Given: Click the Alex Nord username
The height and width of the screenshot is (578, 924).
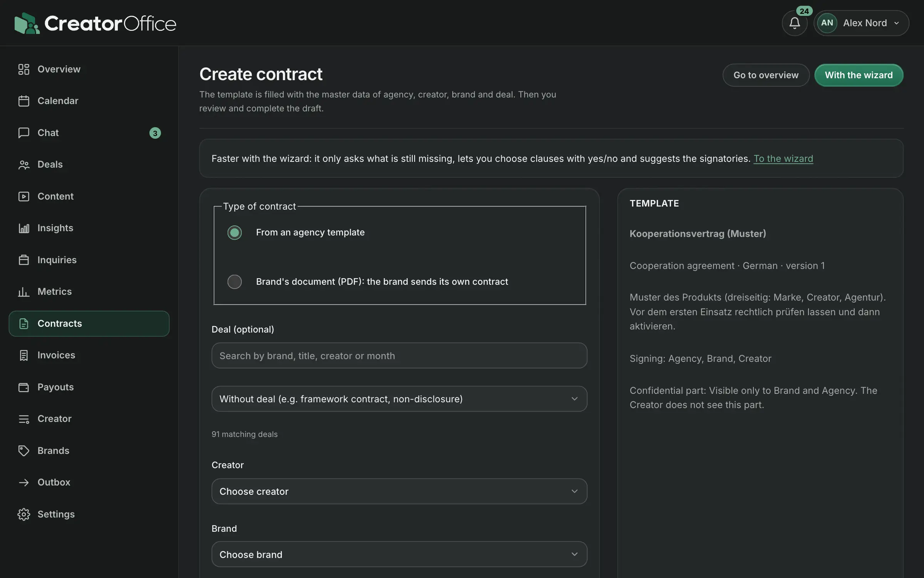Looking at the screenshot, I should [x=865, y=23].
